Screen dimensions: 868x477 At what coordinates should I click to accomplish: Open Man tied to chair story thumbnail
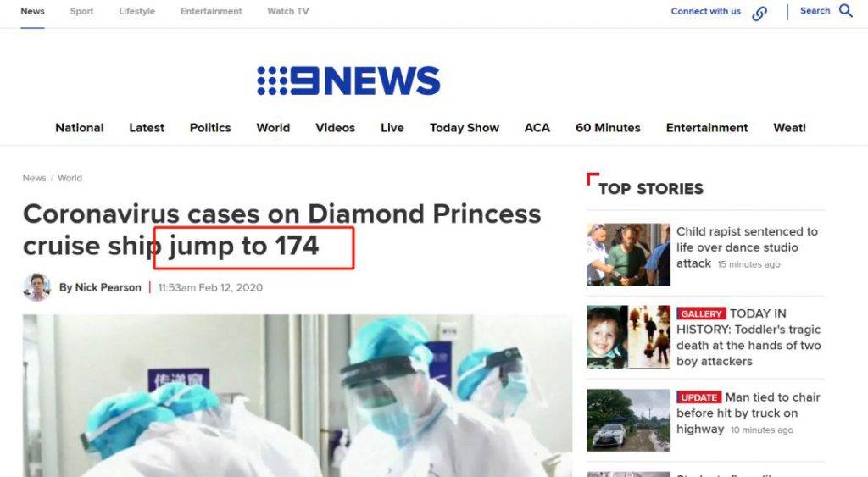[x=628, y=420]
